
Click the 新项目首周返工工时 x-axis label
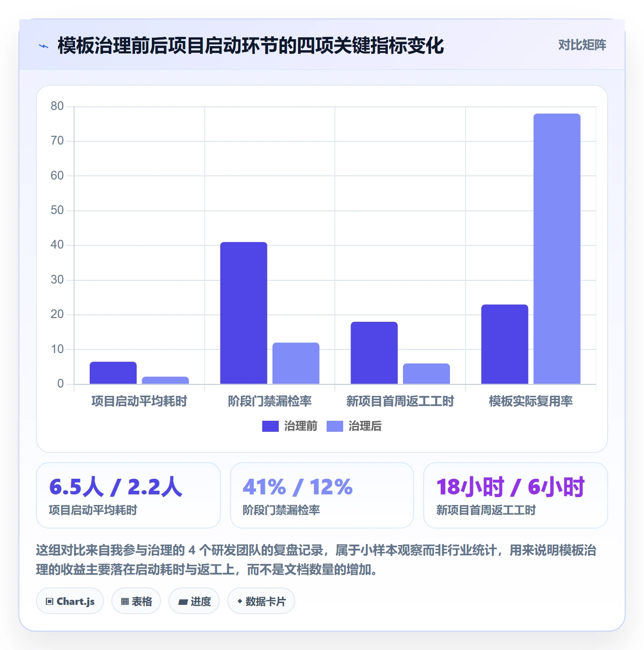(x=400, y=401)
